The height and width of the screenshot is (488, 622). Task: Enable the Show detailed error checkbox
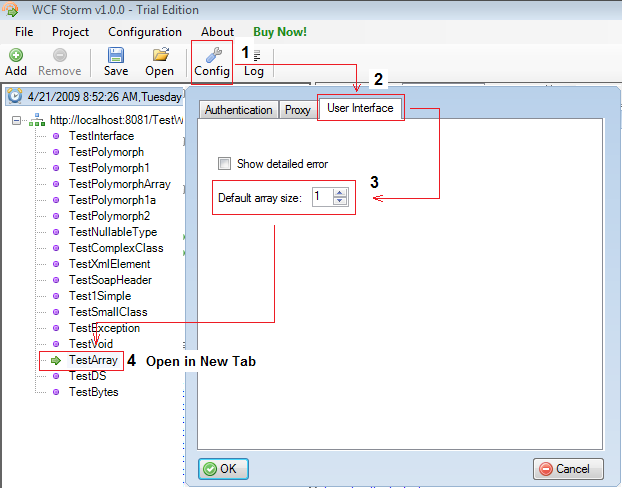click(224, 163)
